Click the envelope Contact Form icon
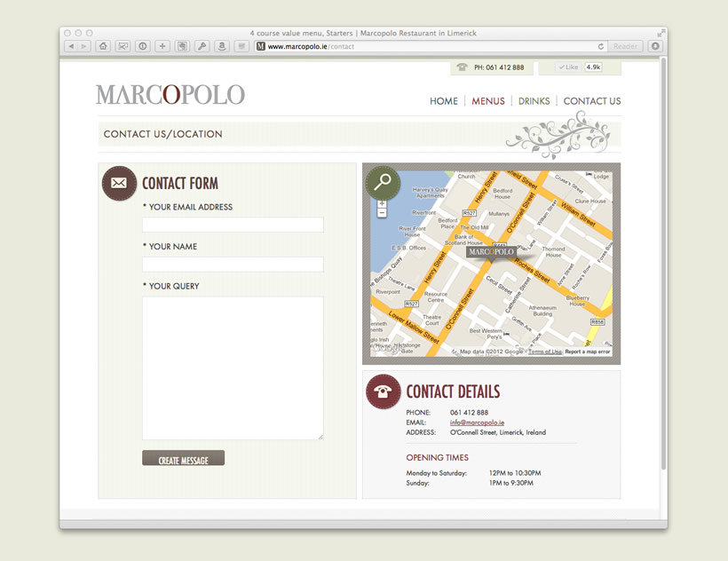 [x=119, y=183]
